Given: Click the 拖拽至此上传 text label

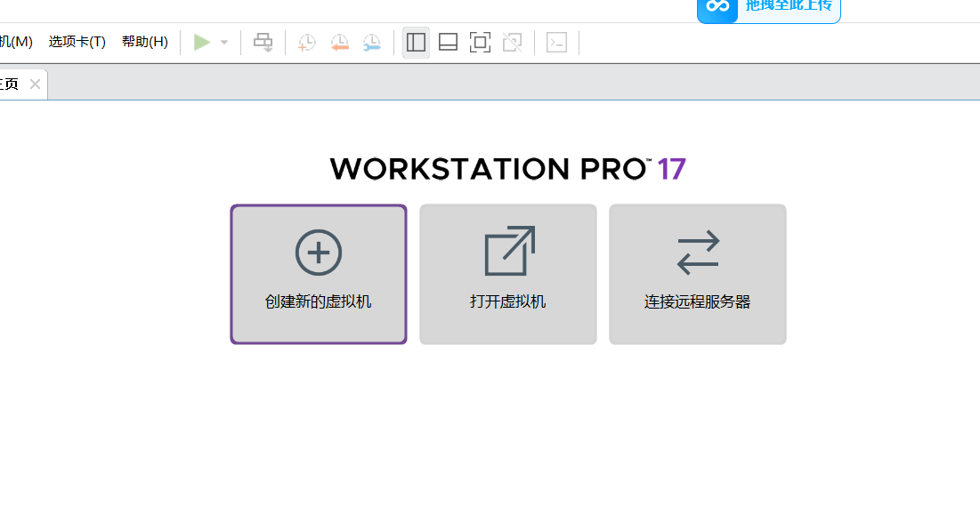Looking at the screenshot, I should click(789, 5).
